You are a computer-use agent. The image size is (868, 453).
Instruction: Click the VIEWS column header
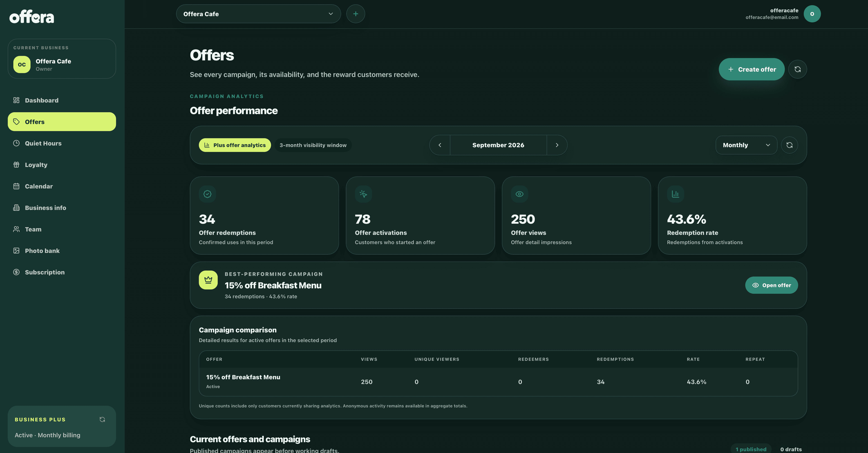click(369, 359)
